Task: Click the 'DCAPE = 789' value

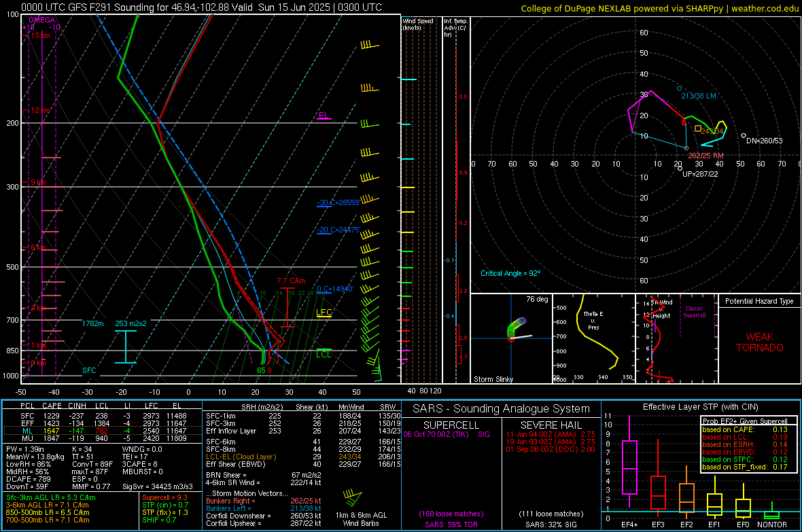Action: (x=28, y=479)
